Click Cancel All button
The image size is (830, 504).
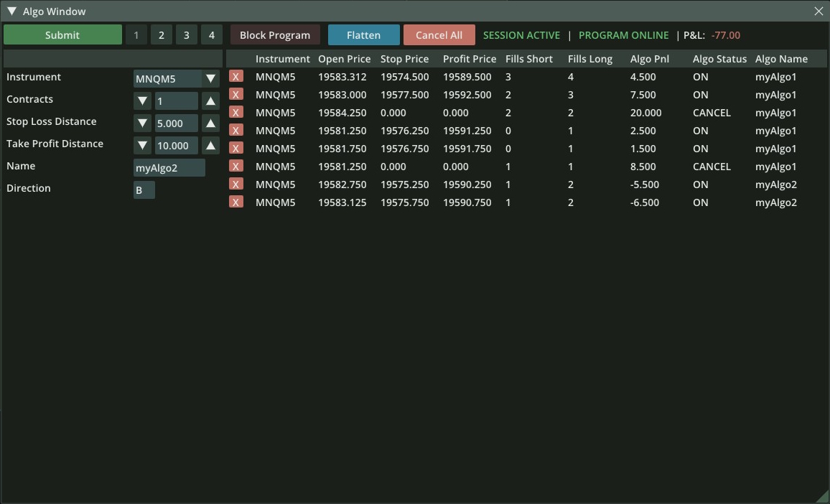[439, 35]
